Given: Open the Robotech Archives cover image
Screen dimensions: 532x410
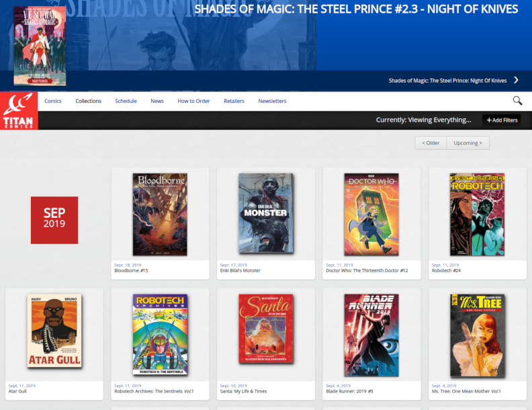Looking at the screenshot, I should pyautogui.click(x=160, y=334).
